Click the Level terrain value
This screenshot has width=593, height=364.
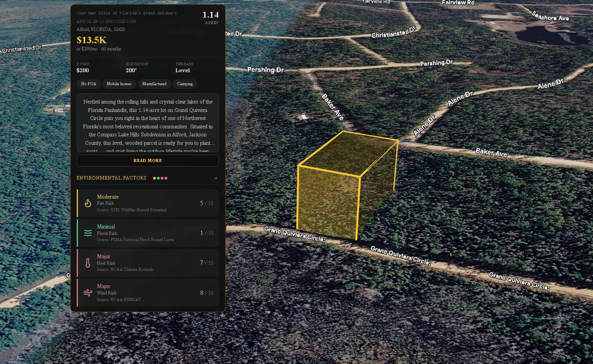183,70
